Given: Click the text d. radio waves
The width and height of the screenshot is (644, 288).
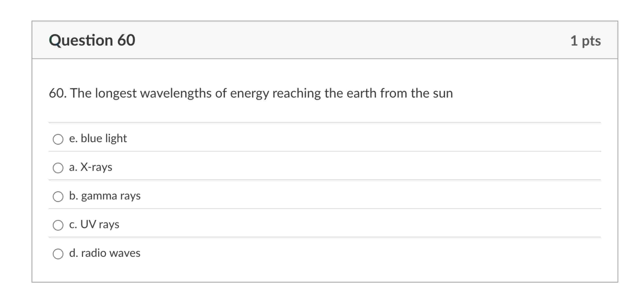Looking at the screenshot, I should pyautogui.click(x=105, y=253).
